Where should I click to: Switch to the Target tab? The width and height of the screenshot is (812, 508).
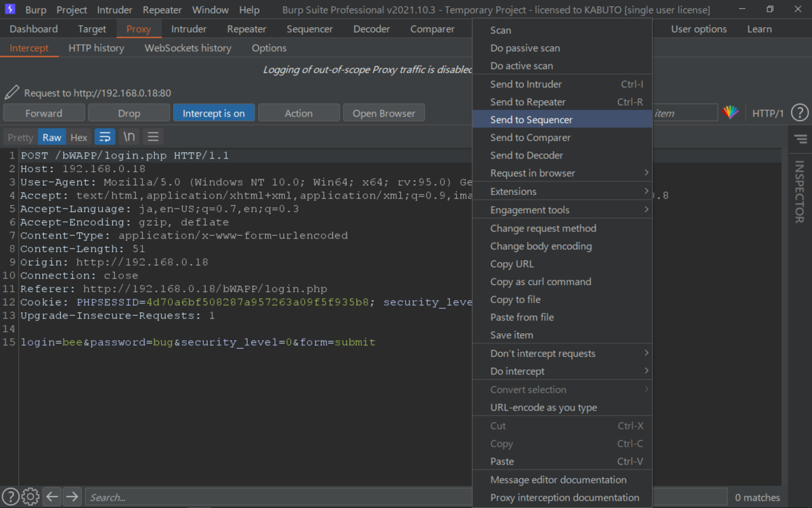[92, 29]
